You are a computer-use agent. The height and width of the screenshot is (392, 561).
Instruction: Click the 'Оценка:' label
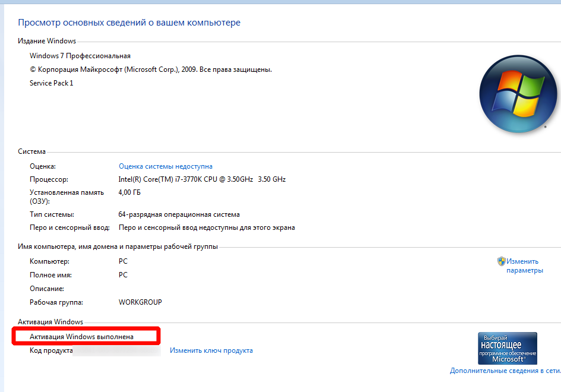tap(43, 166)
